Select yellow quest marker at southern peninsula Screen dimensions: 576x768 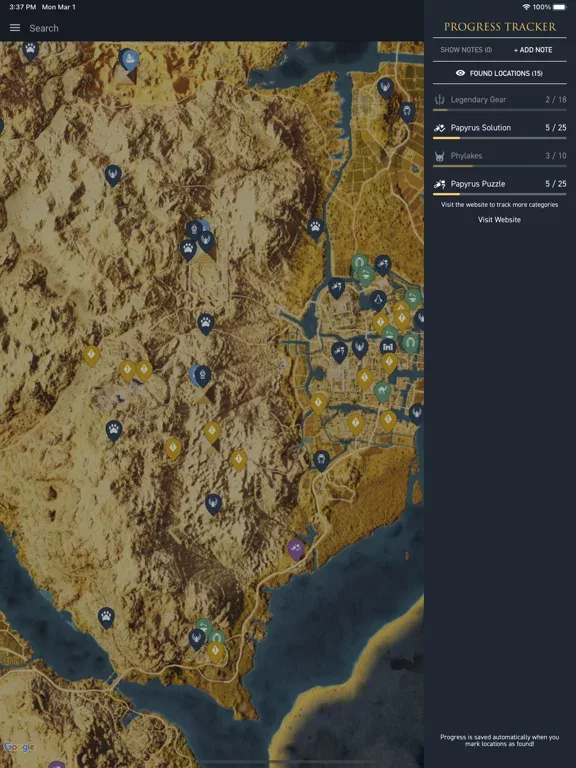pyautogui.click(x=216, y=652)
